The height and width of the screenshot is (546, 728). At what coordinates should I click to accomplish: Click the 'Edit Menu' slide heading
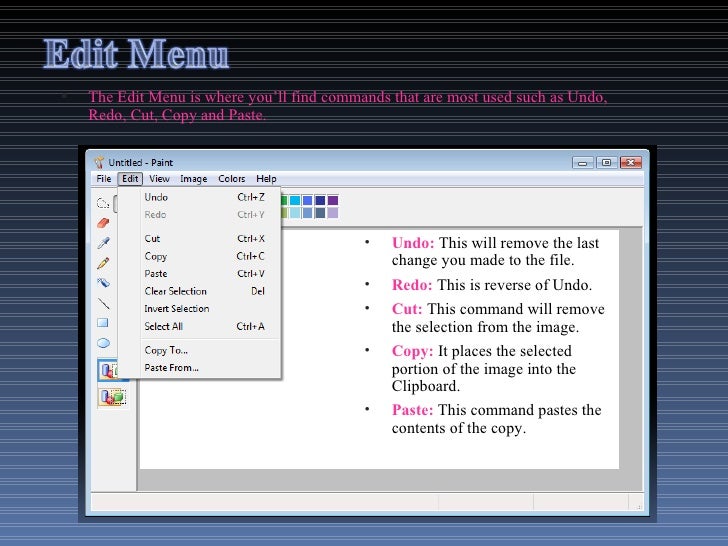pyautogui.click(x=136, y=54)
